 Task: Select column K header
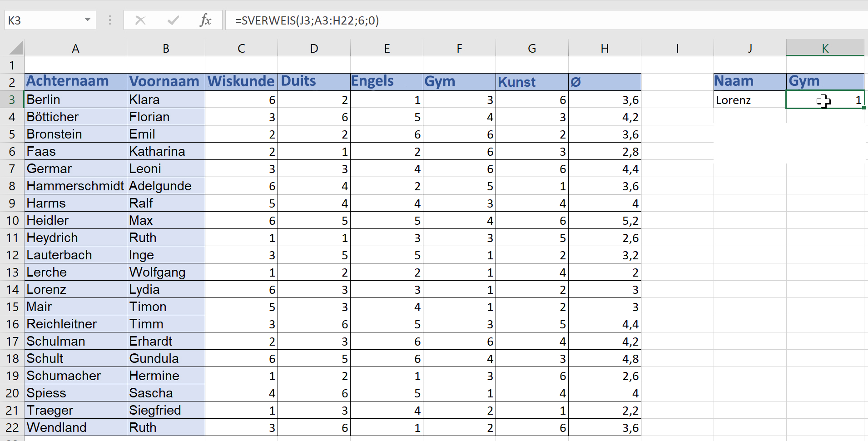pyautogui.click(x=825, y=48)
